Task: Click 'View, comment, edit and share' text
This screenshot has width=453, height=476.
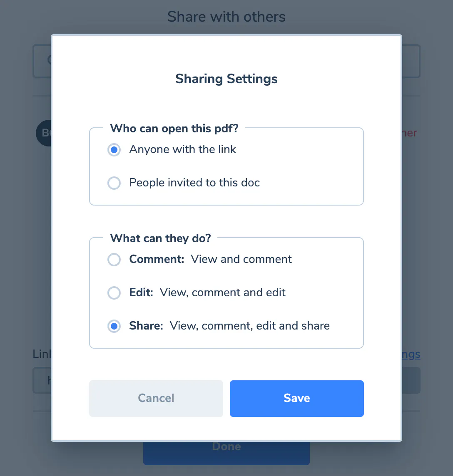Action: point(250,326)
